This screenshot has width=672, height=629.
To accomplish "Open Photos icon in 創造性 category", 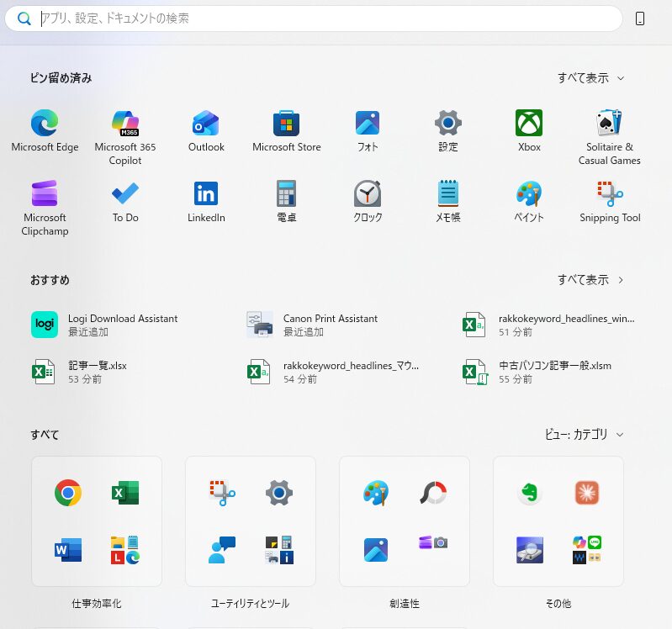I will pos(376,550).
